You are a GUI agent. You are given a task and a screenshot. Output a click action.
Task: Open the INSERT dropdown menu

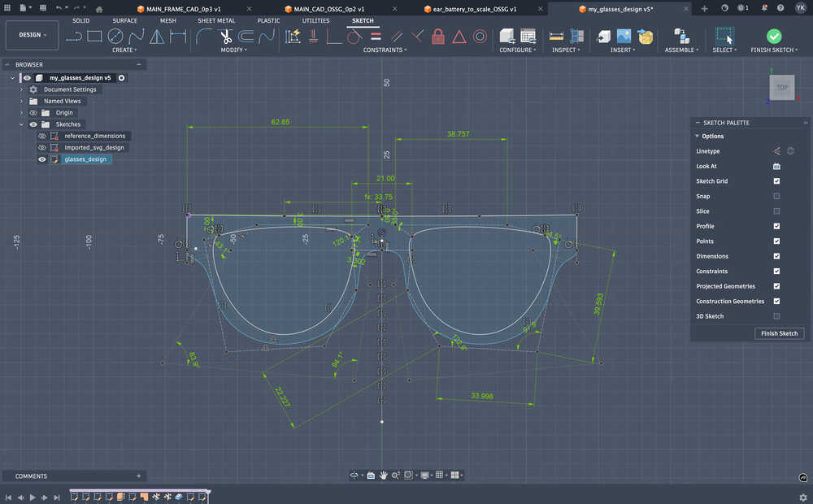click(x=623, y=50)
